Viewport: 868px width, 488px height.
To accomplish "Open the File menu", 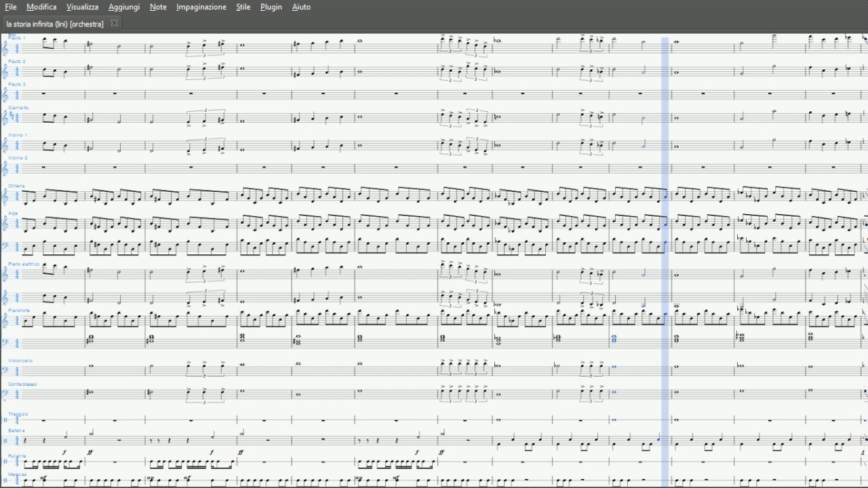I will point(11,7).
